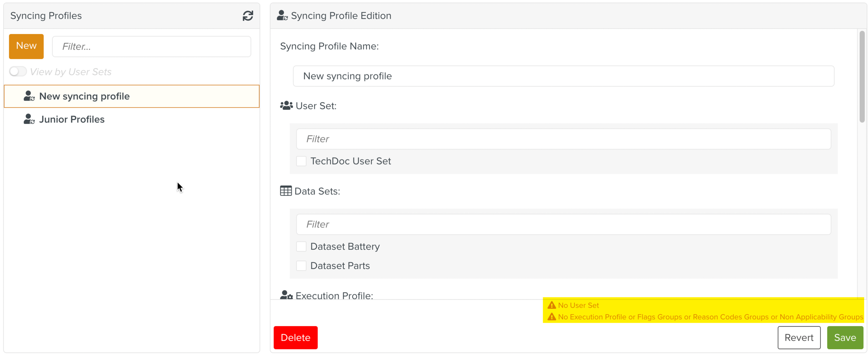Click the Data Sets table icon

pos(286,191)
